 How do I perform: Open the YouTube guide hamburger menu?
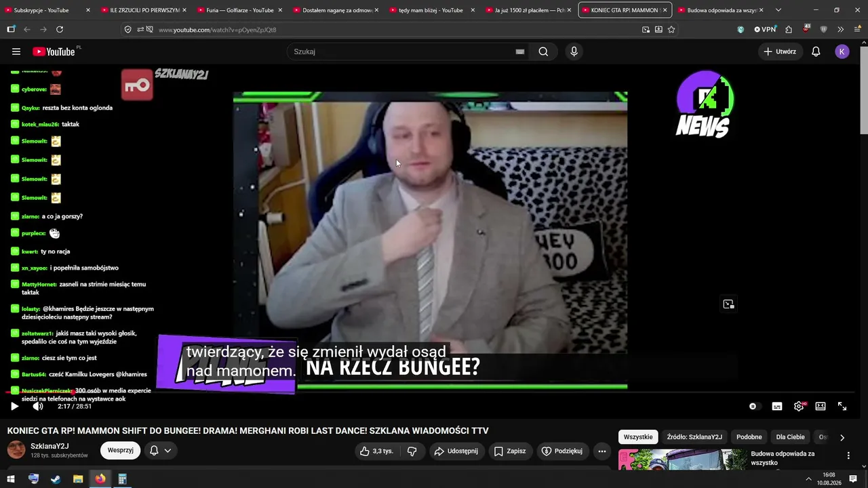click(16, 52)
